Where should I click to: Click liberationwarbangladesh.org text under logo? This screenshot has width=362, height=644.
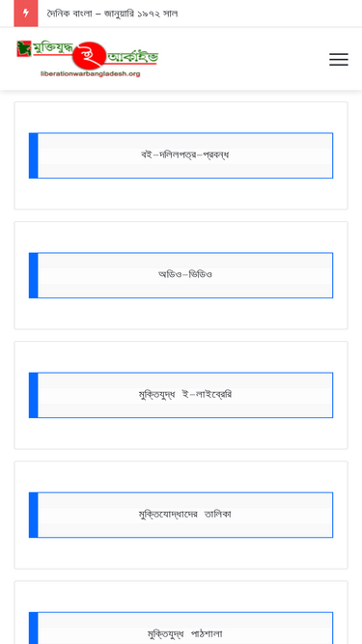tap(91, 74)
